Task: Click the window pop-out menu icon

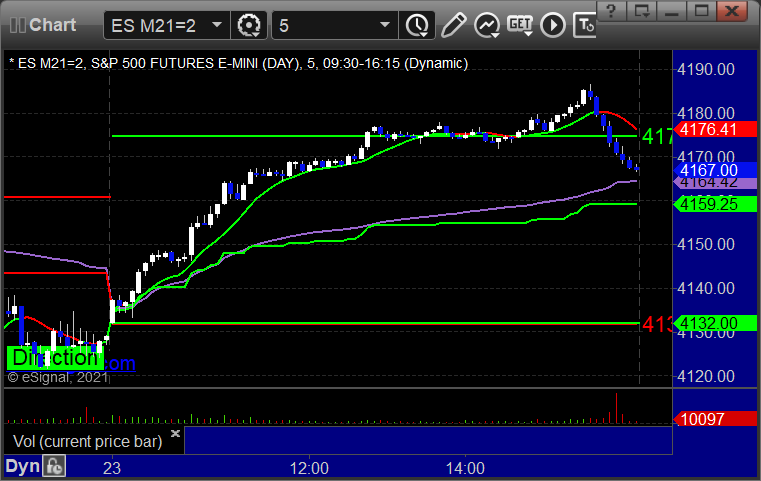Action: tap(642, 10)
